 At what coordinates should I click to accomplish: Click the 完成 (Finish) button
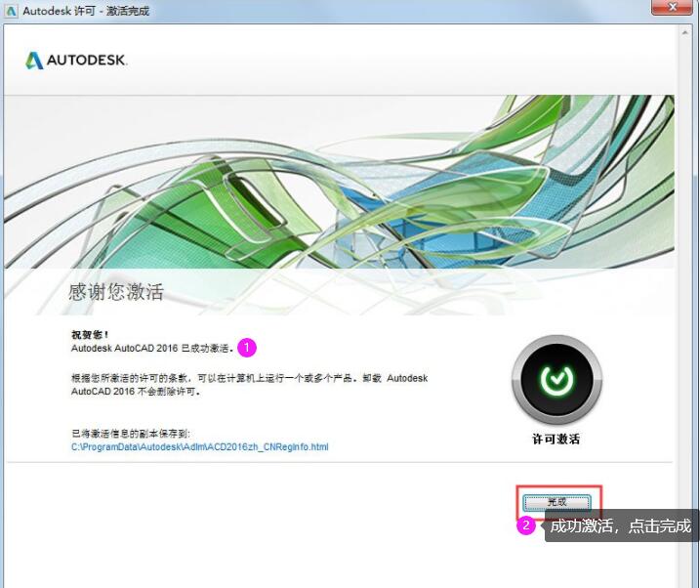click(x=556, y=502)
